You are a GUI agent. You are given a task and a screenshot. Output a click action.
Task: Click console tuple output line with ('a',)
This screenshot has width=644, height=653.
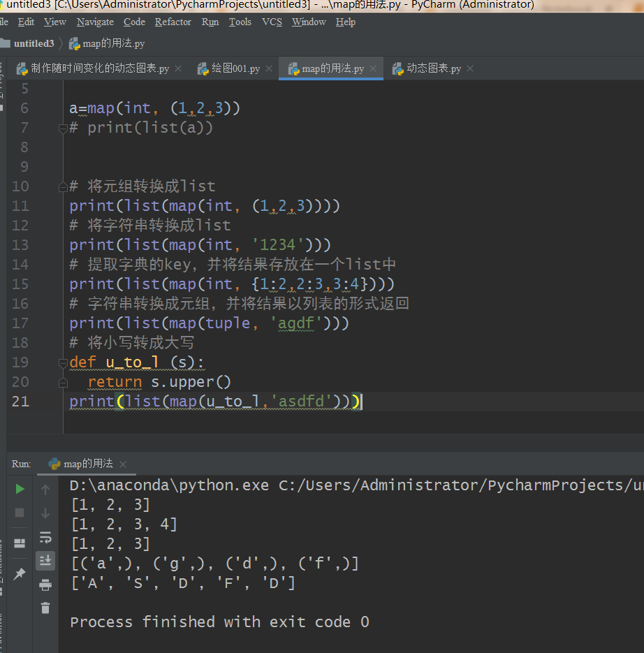[x=215, y=564]
